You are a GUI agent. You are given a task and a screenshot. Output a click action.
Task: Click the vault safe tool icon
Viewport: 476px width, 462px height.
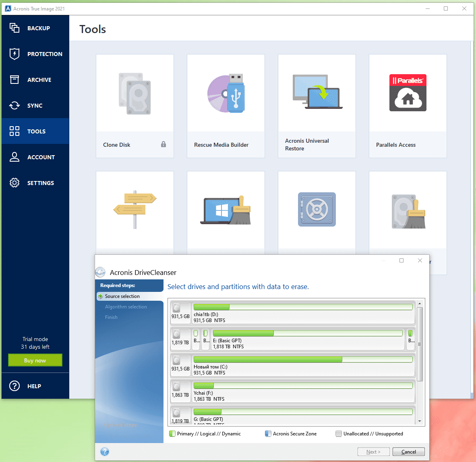[x=317, y=209]
